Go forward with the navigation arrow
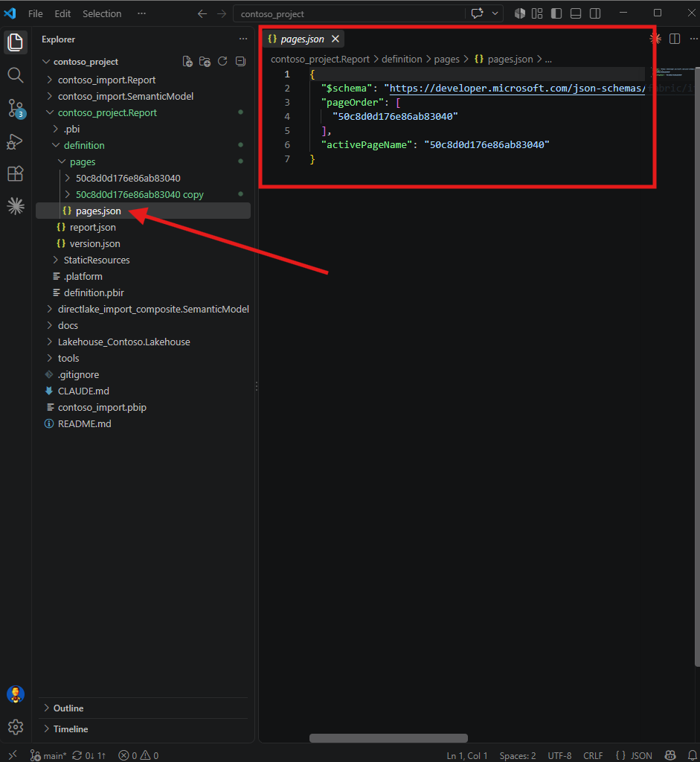The image size is (700, 762). pyautogui.click(x=222, y=13)
